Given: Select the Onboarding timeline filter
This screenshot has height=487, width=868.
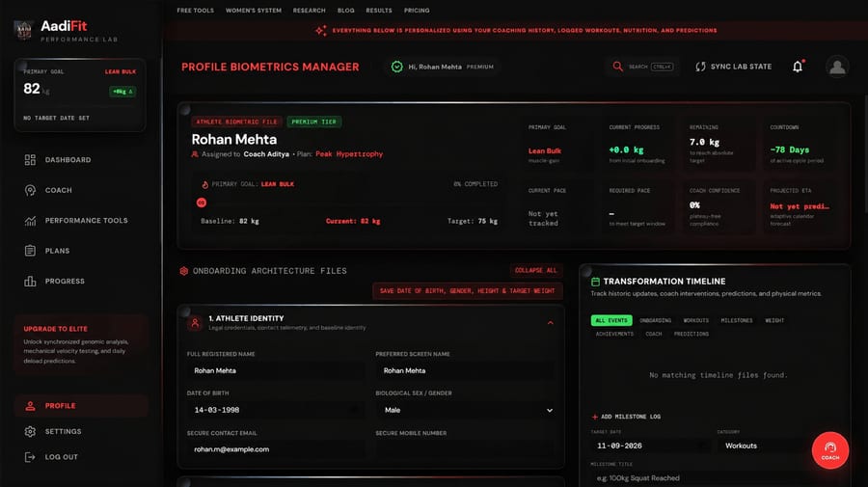Looking at the screenshot, I should (x=656, y=320).
